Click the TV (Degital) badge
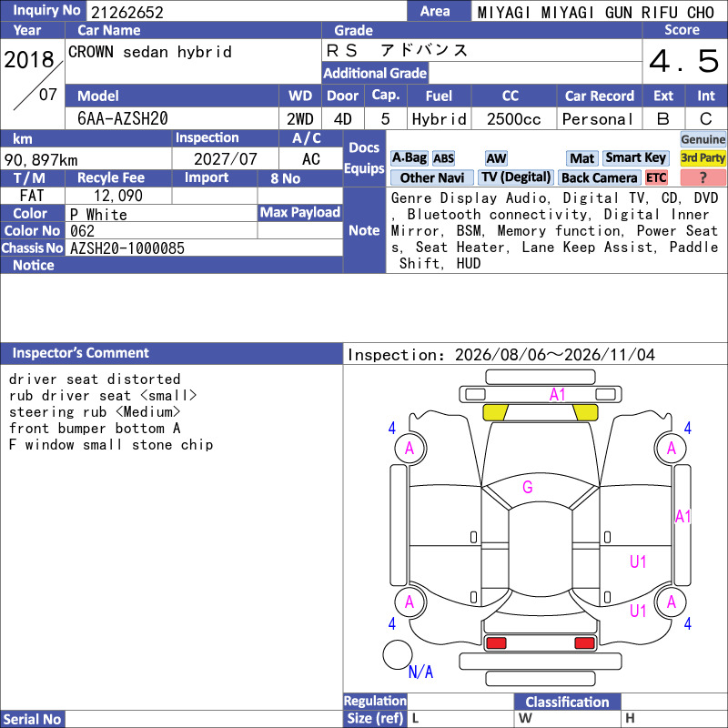 point(516,177)
